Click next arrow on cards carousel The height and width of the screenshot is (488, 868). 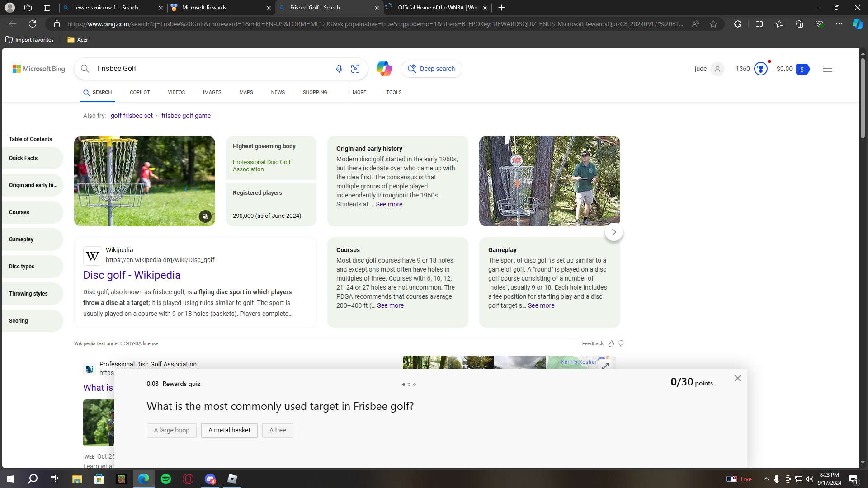click(x=613, y=232)
